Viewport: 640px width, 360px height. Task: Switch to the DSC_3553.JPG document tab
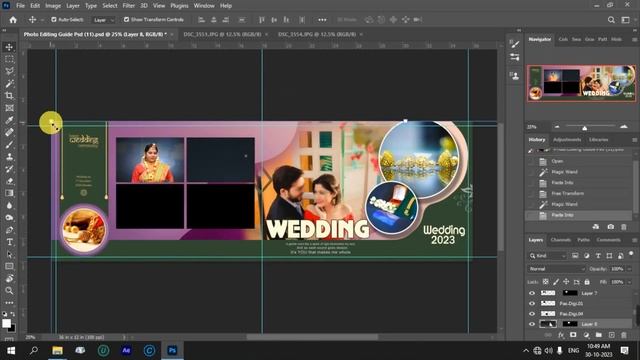[x=222, y=34]
